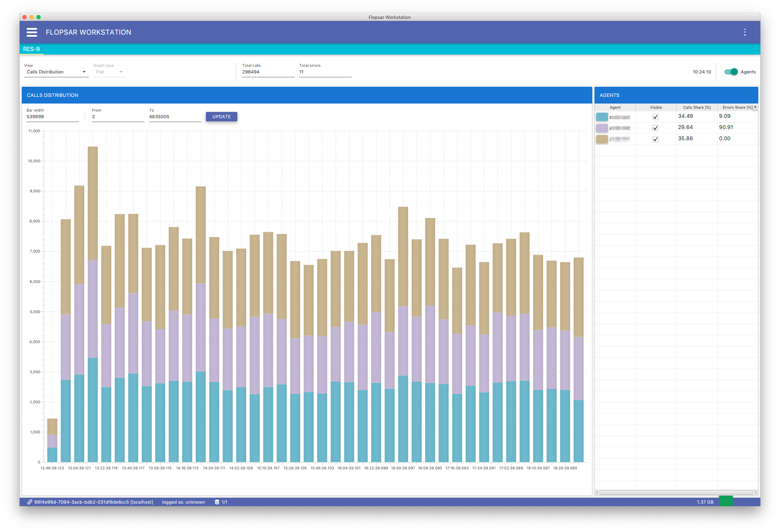Click the 1/1 status bar entry

(x=224, y=502)
